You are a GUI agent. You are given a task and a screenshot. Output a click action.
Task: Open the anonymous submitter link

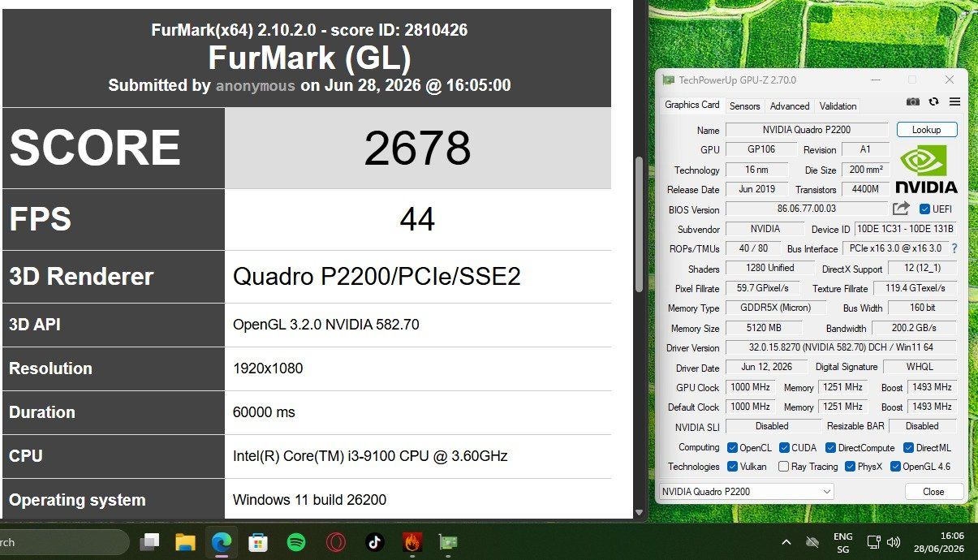coord(255,85)
